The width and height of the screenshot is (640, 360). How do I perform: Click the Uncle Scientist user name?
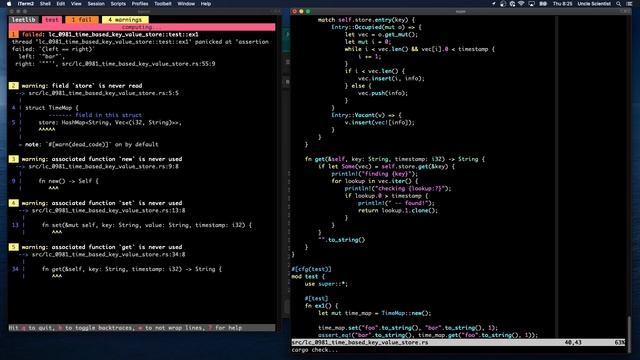point(594,4)
